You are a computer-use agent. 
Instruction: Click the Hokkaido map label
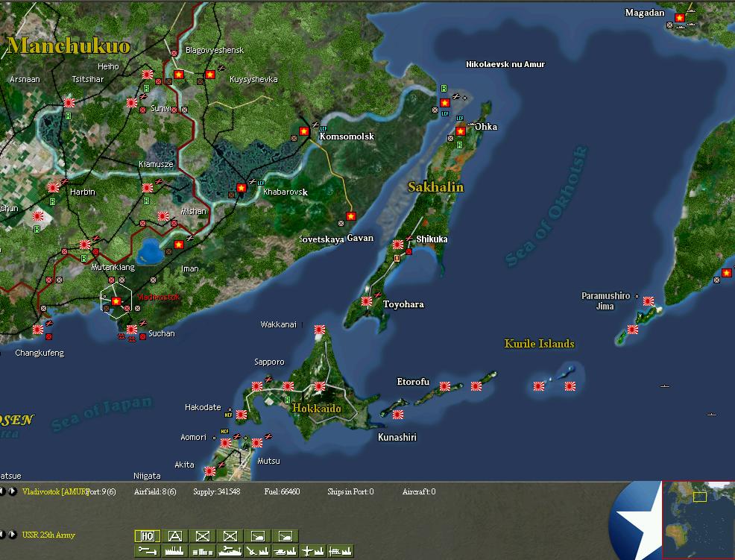(x=316, y=408)
